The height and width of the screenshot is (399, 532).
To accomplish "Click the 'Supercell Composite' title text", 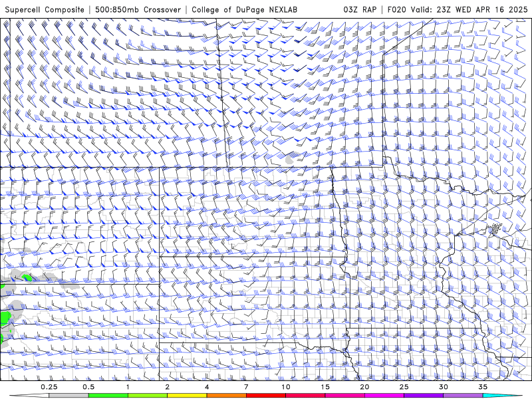I will tap(45, 9).
